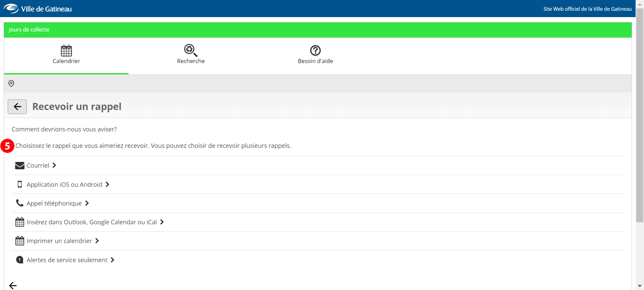
Task: Click the mobile phone icon for Application
Action: pos(20,184)
